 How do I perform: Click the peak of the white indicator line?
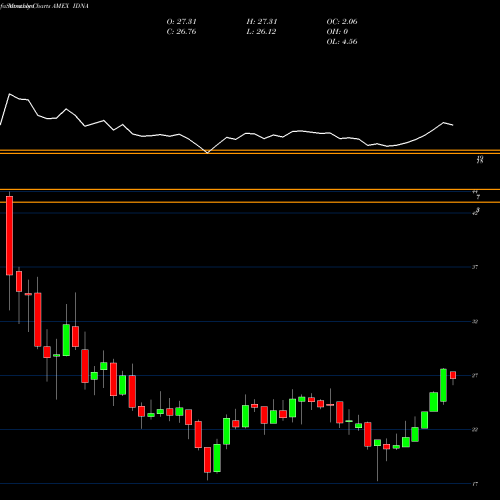[x=9, y=94]
